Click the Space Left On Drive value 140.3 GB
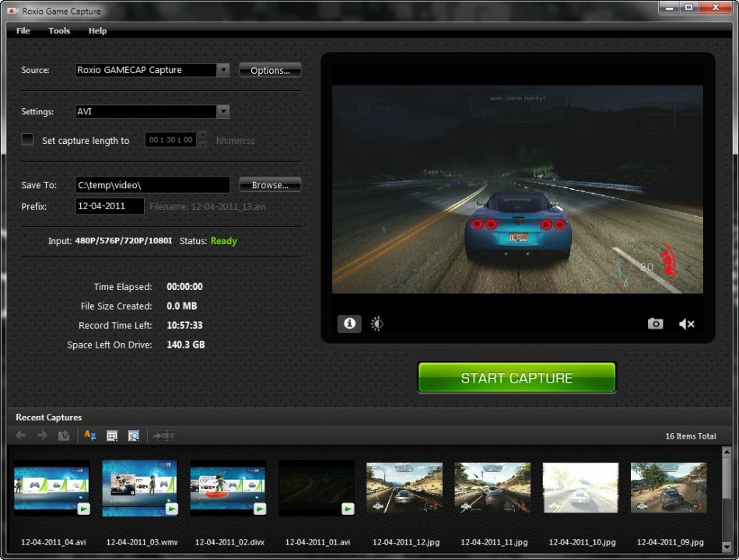The height and width of the screenshot is (560, 739). pos(186,345)
